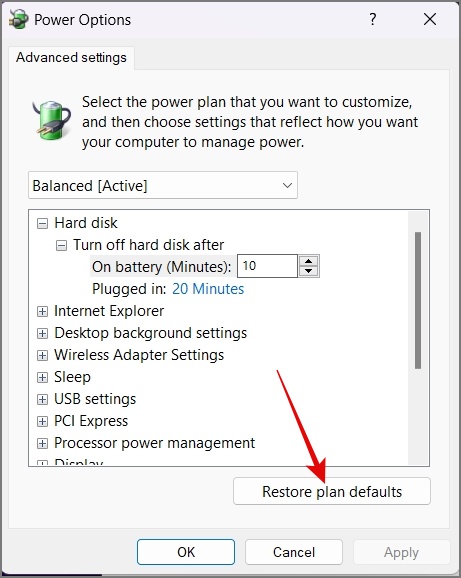Image resolution: width=461 pixels, height=578 pixels.
Task: Expand the Internet Explorer node
Action: [x=42, y=311]
